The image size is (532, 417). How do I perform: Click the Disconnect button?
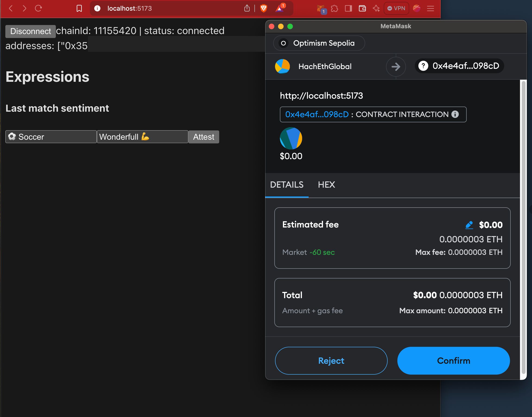31,31
